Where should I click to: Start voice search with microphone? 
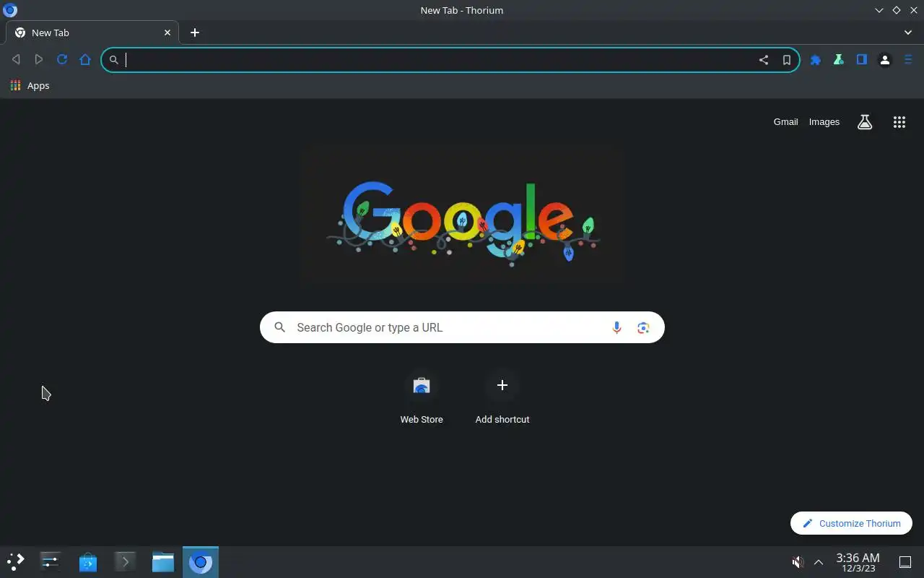coord(616,328)
